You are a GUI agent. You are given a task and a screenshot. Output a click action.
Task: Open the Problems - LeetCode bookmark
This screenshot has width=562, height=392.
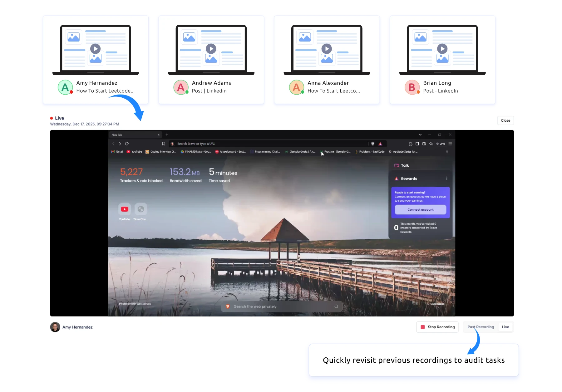click(370, 152)
